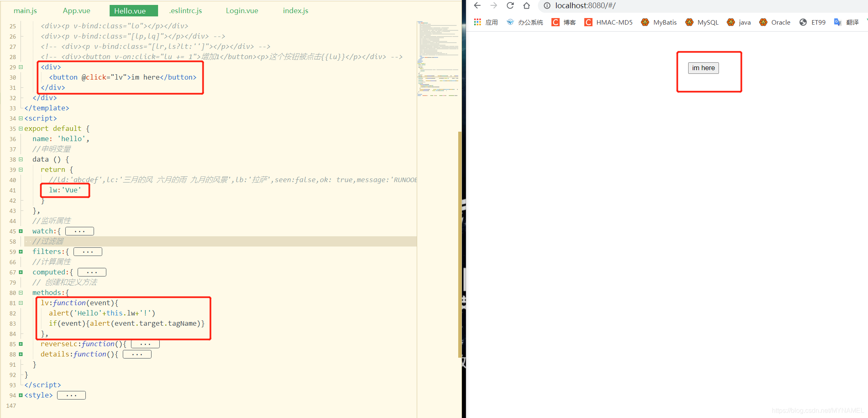The image size is (868, 418).
Task: Collapse the lv function at line 81
Action: [21, 303]
